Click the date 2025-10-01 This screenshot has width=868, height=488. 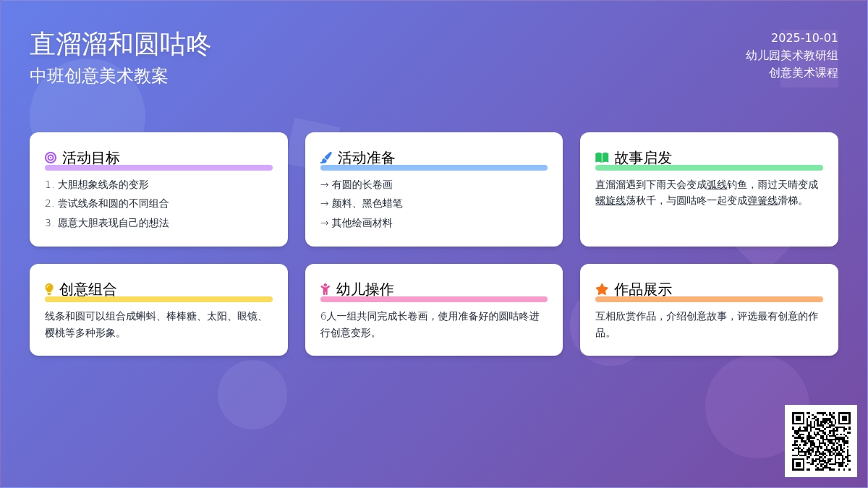coord(804,38)
